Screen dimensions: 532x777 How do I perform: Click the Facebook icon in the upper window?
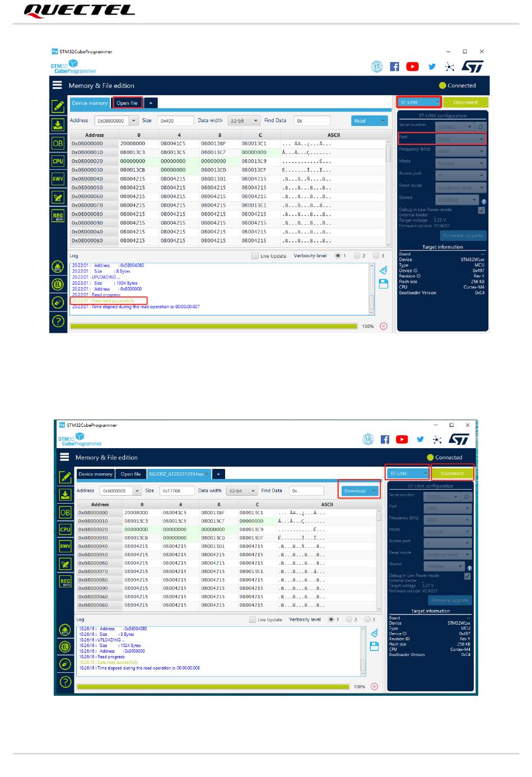pos(395,67)
